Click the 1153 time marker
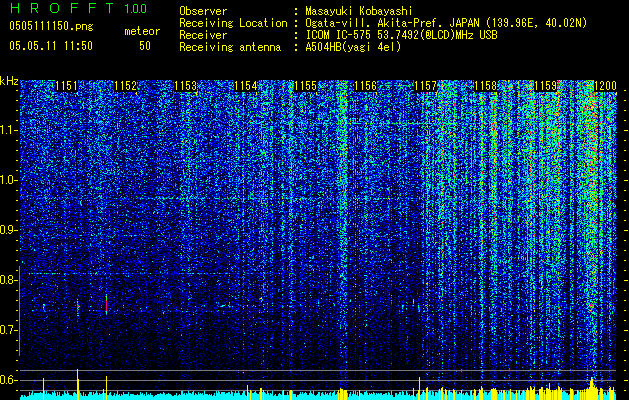 pos(186,86)
